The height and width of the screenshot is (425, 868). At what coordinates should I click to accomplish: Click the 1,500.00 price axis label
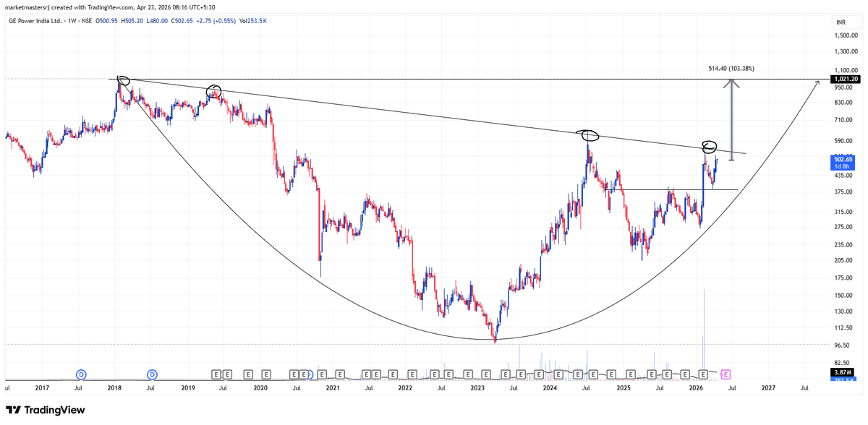[x=845, y=35]
